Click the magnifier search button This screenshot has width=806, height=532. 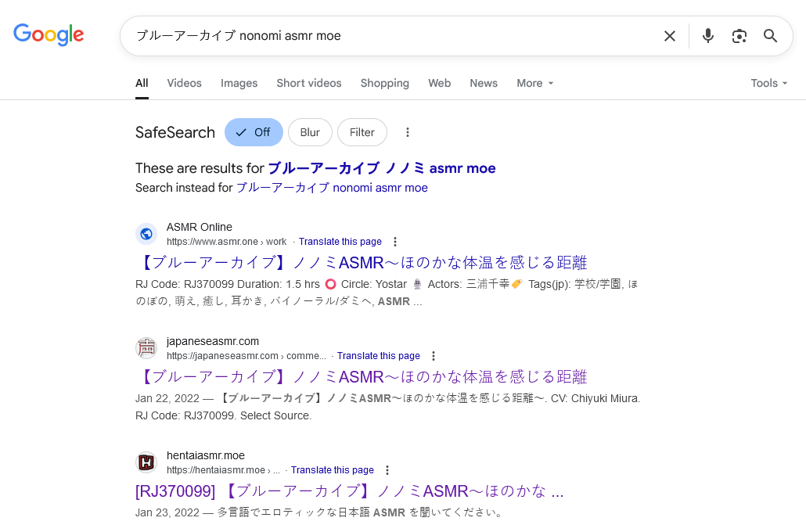[770, 36]
